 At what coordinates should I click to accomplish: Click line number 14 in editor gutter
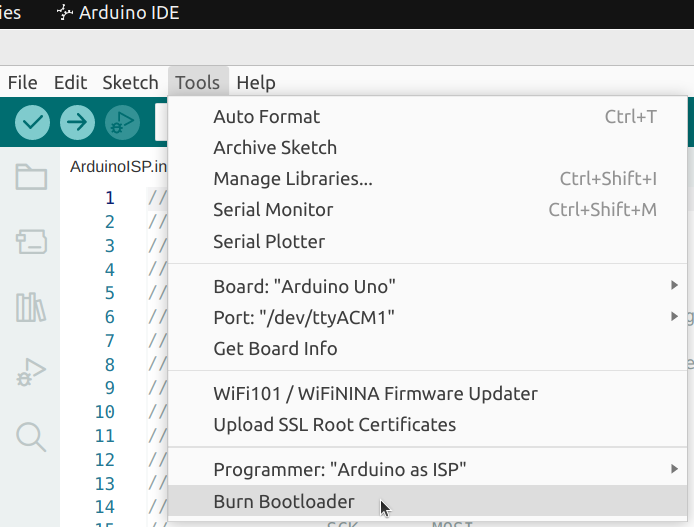(105, 507)
